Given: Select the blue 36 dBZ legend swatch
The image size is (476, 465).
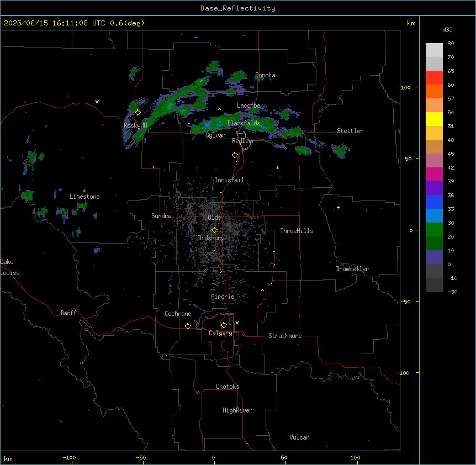Looking at the screenshot, I should click(x=434, y=202).
